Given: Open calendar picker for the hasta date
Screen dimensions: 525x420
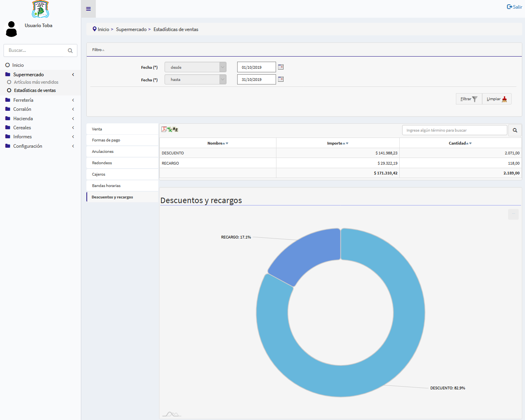Looking at the screenshot, I should 281,79.
